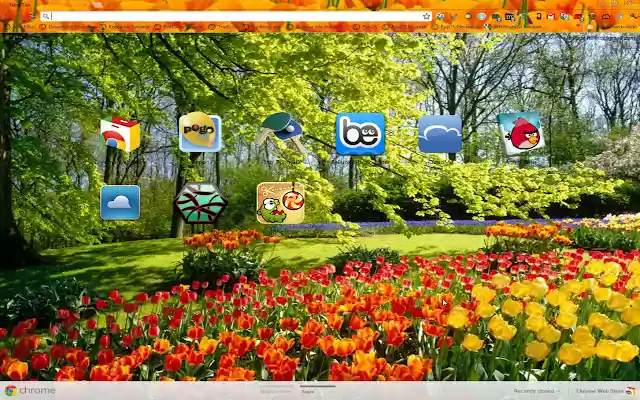
Task: Click the red cloud outline extension icon
Action: pos(606,16)
